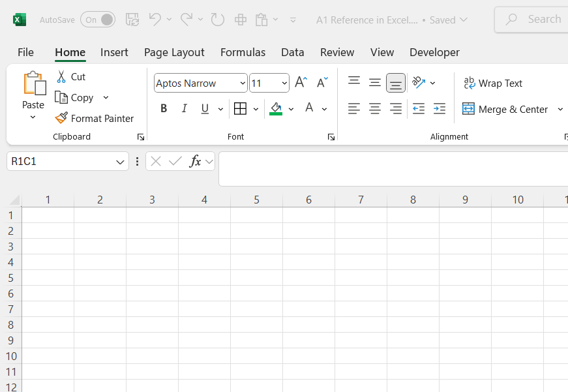
Task: Click the Increase Font Size icon
Action: click(x=301, y=82)
